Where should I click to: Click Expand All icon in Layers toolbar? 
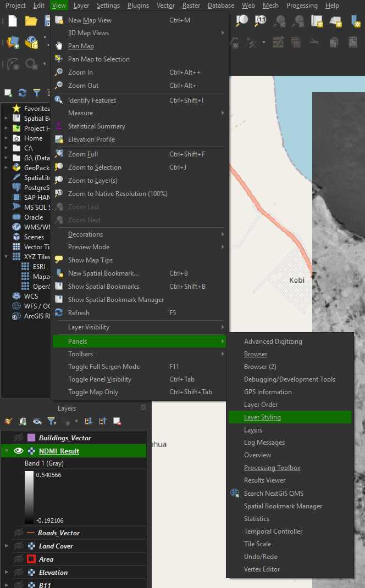pos(90,421)
